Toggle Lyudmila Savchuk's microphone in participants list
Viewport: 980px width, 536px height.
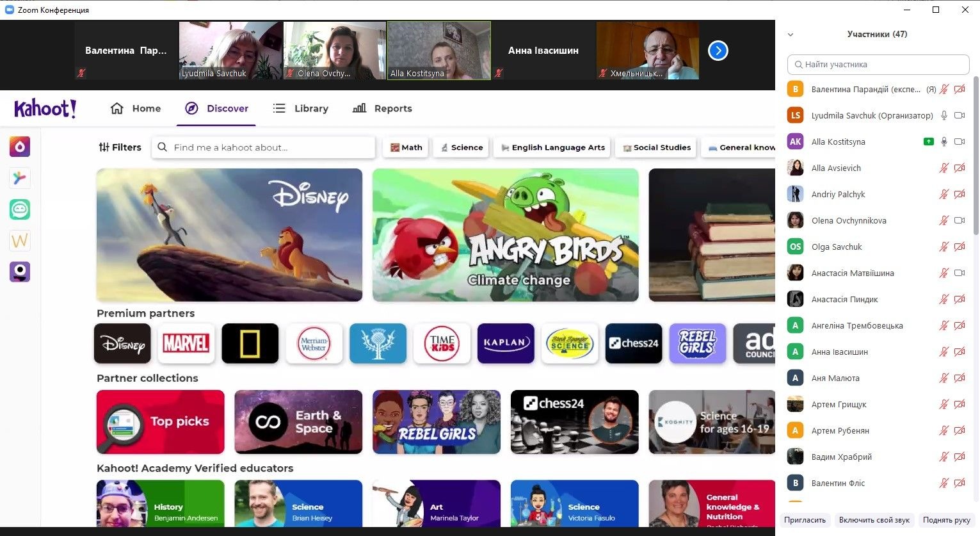click(944, 116)
